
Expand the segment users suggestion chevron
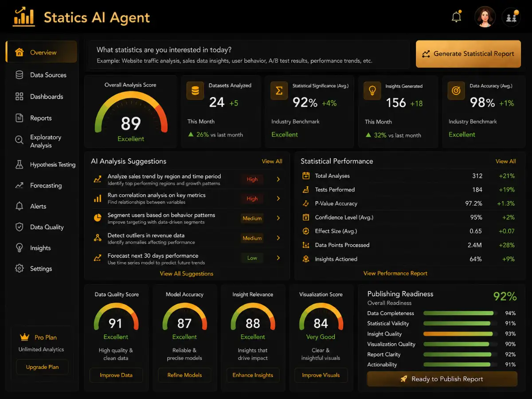point(278,218)
